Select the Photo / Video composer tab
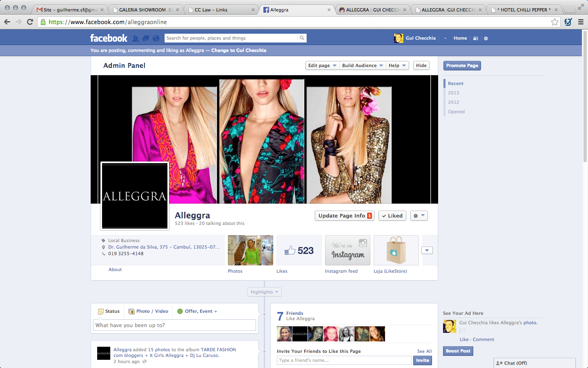 coord(148,311)
